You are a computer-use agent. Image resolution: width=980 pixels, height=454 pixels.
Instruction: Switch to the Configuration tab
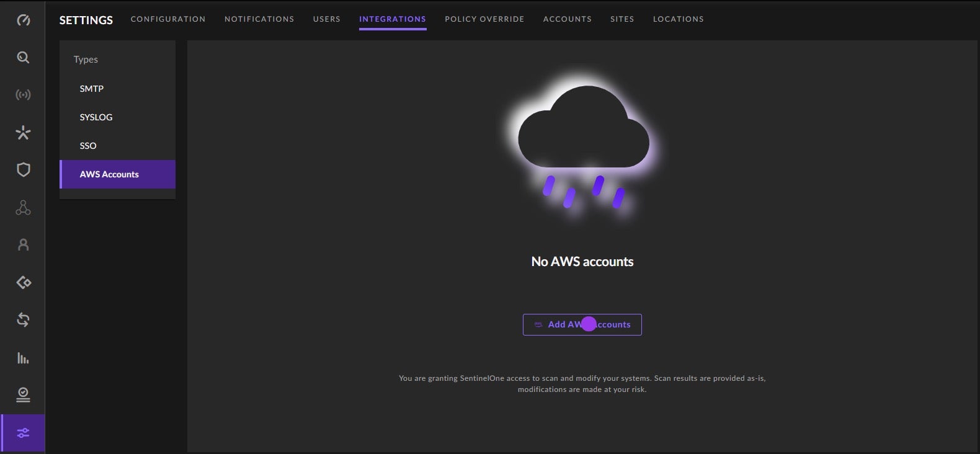[x=168, y=19]
